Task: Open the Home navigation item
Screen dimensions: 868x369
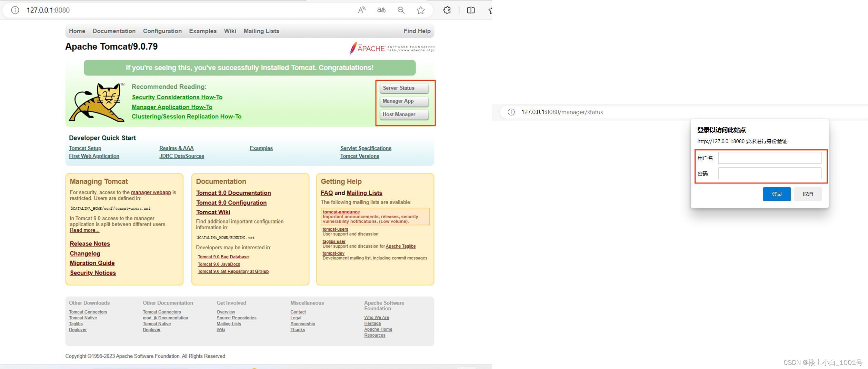Action: (77, 31)
